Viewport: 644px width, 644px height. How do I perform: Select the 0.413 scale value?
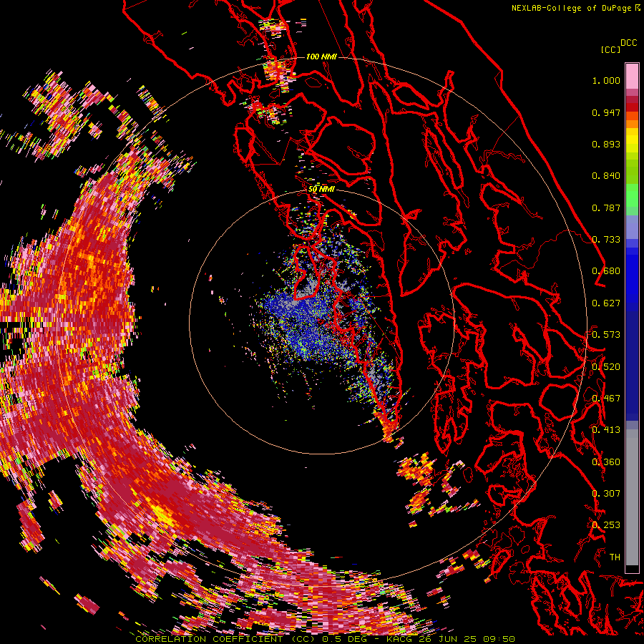tap(606, 430)
